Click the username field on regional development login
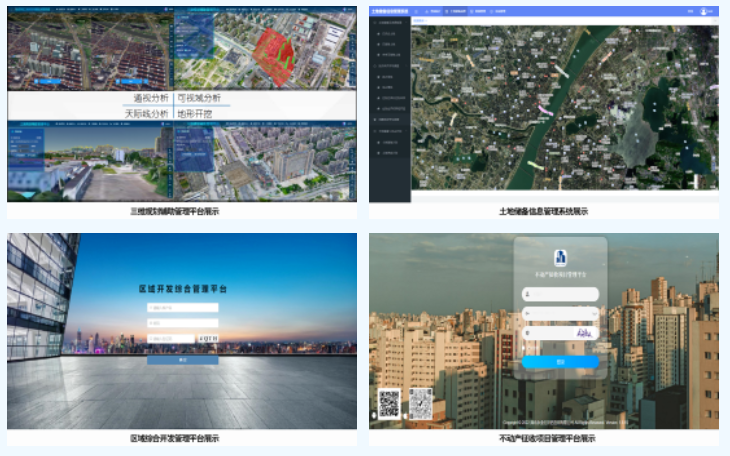The height and width of the screenshot is (456, 730). pyautogui.click(x=182, y=307)
